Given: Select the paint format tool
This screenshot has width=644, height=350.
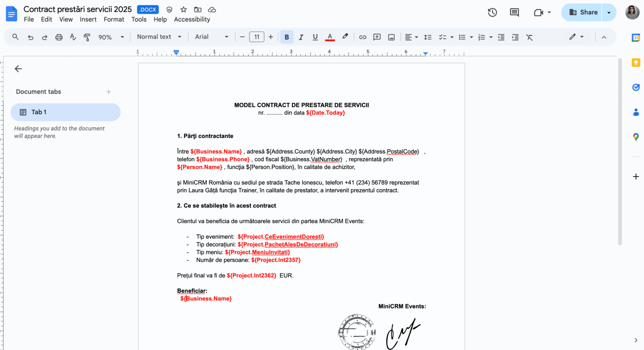Looking at the screenshot, I should click(x=87, y=37).
